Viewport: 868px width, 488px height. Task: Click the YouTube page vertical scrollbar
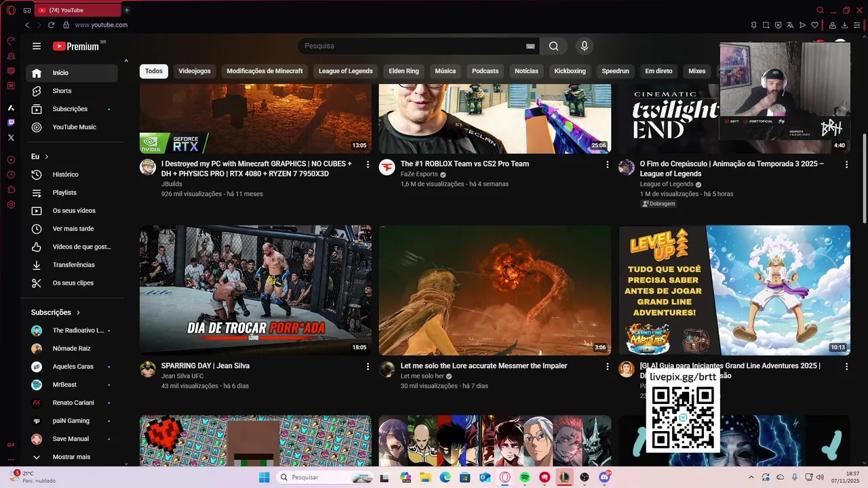click(864, 178)
